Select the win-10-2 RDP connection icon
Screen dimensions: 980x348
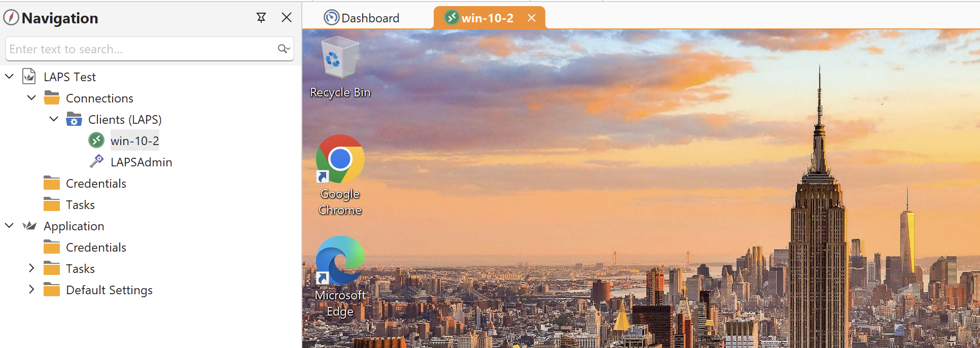click(x=96, y=141)
